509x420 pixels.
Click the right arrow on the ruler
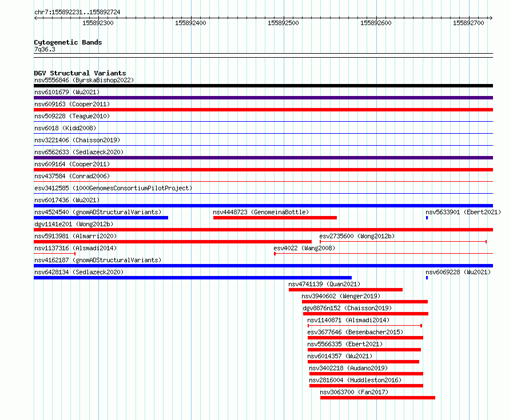491,18
